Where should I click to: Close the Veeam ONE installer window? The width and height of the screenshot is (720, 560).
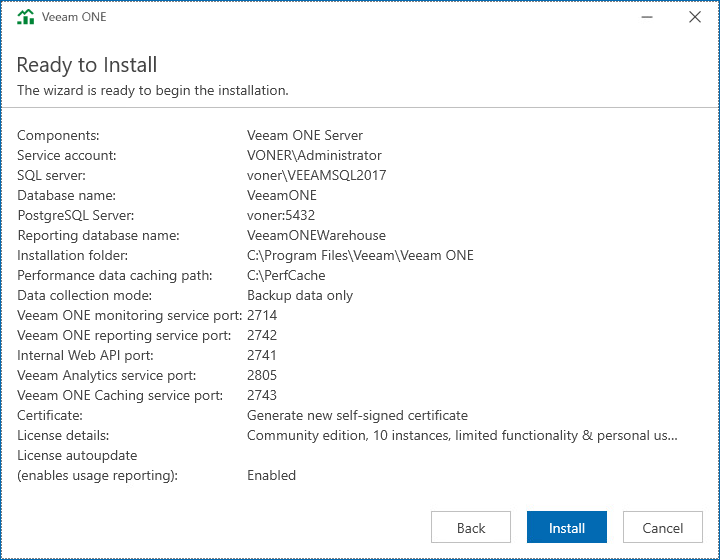point(695,17)
